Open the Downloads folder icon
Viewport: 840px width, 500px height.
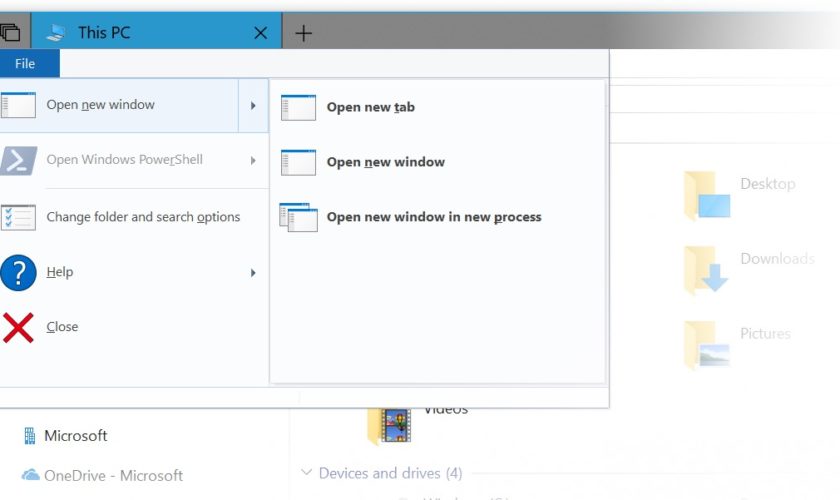tap(706, 270)
